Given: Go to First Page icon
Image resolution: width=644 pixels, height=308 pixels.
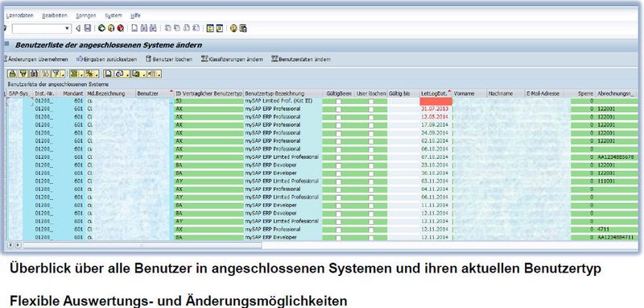Looking at the screenshot, I should (x=167, y=28).
